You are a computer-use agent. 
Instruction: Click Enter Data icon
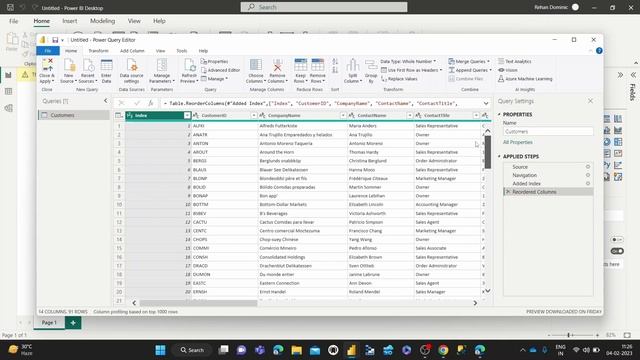point(107,64)
